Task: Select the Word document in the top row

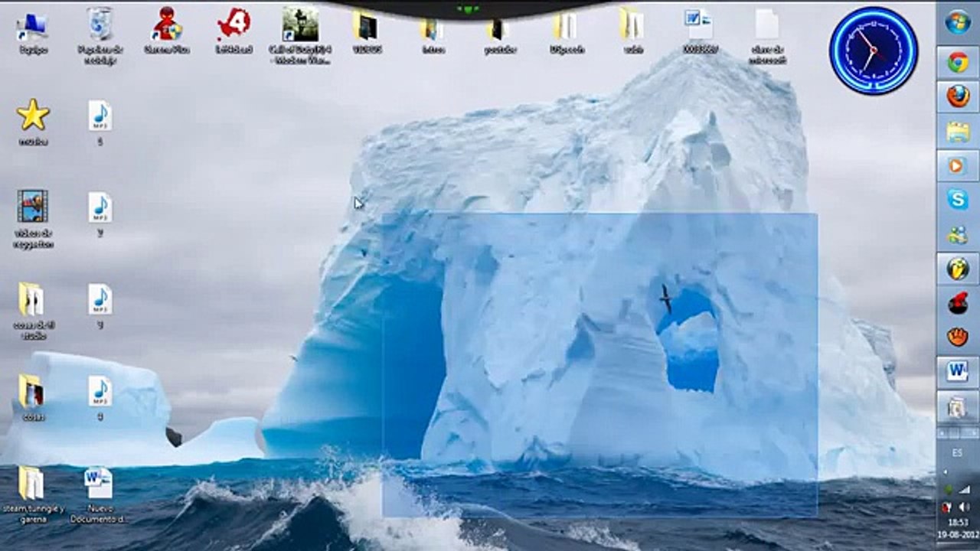Action: pos(699,32)
